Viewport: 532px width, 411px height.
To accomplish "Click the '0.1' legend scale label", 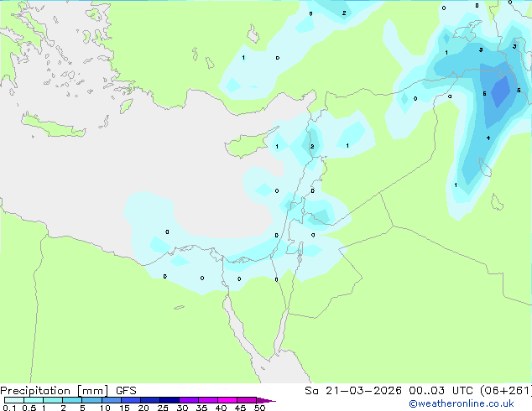I will tap(9, 408).
